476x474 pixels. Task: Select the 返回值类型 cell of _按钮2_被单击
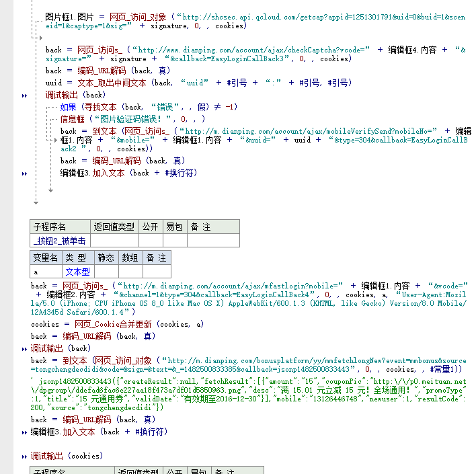click(x=114, y=241)
